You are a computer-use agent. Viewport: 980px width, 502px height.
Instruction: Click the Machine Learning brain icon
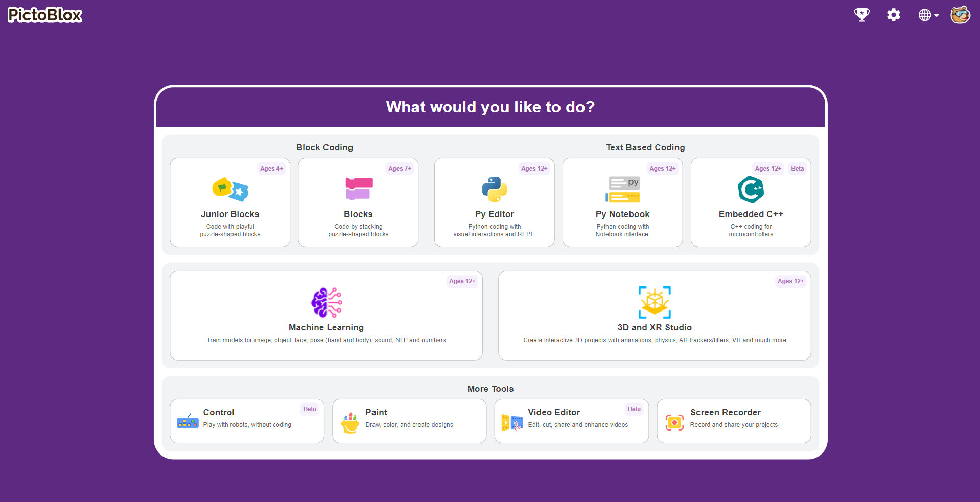326,302
